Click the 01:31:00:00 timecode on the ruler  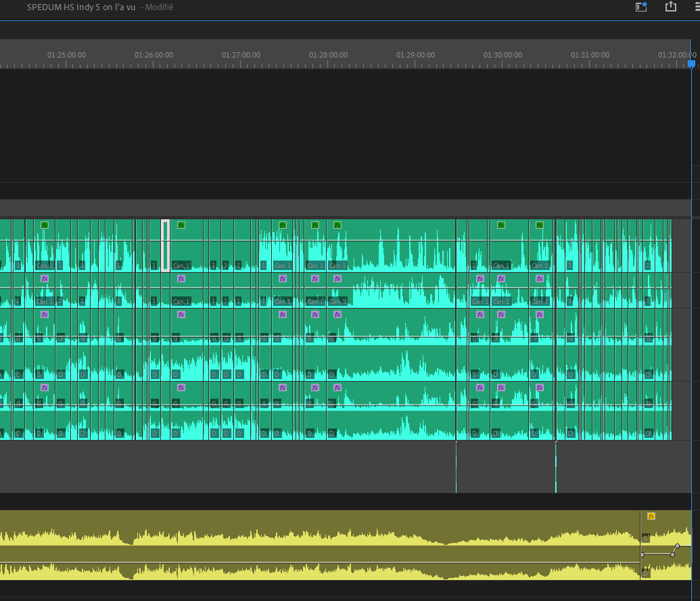click(x=590, y=55)
